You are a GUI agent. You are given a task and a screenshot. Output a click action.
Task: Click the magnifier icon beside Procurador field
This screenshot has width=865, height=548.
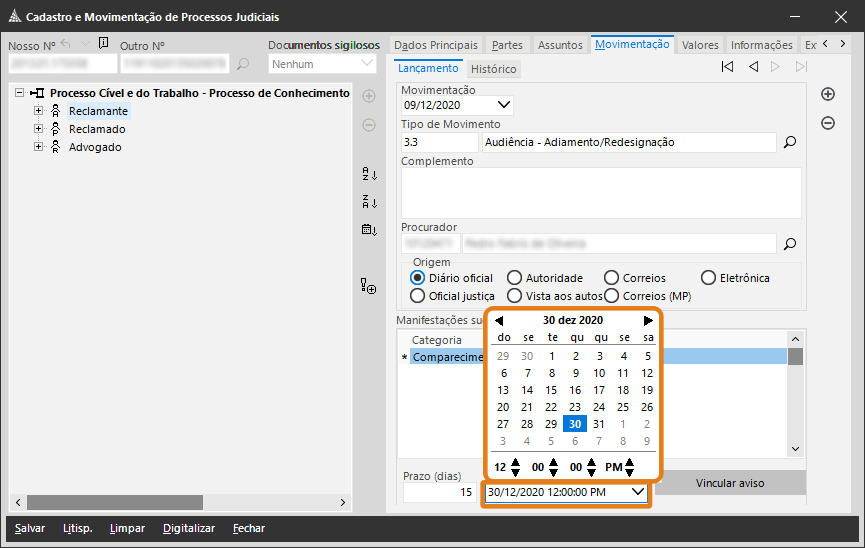coord(789,243)
